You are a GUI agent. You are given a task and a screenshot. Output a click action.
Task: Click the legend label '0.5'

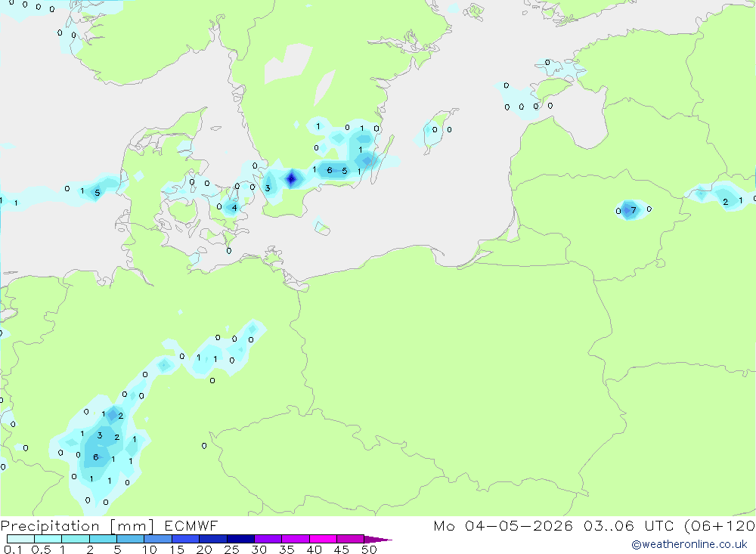41,549
